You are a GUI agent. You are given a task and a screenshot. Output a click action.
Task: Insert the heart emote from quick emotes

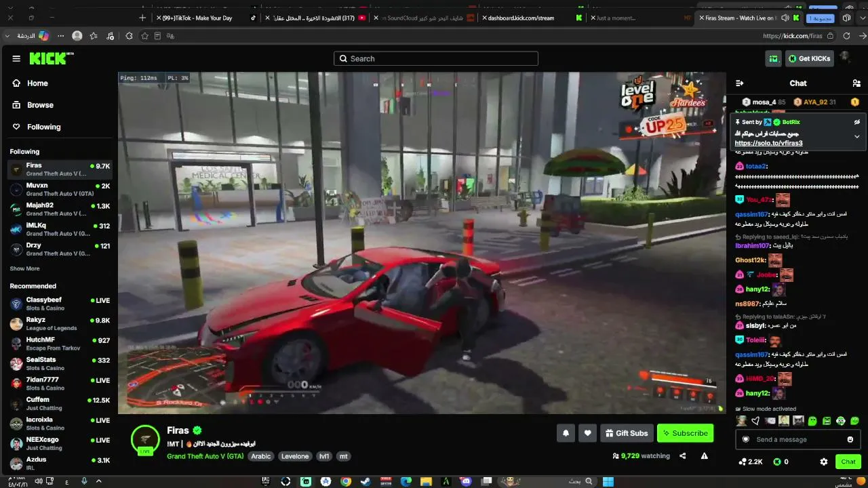755,421
